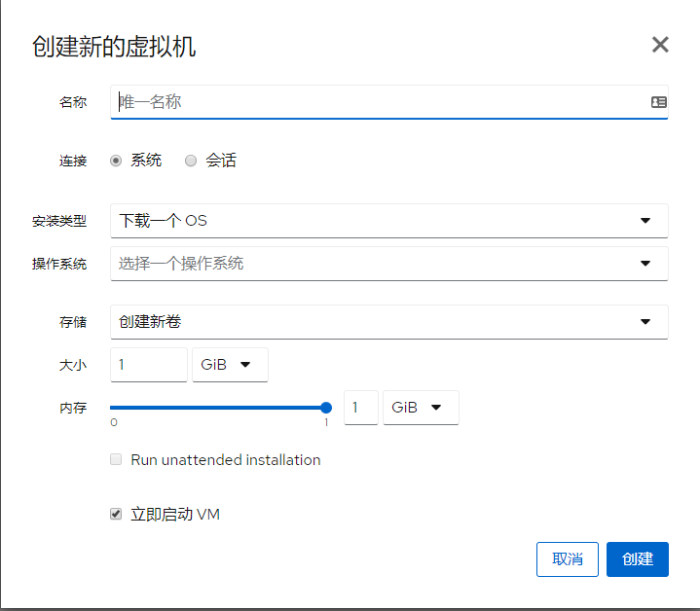Screen dimensions: 700x611
Task: Click the 大小 size value field
Action: coord(148,364)
